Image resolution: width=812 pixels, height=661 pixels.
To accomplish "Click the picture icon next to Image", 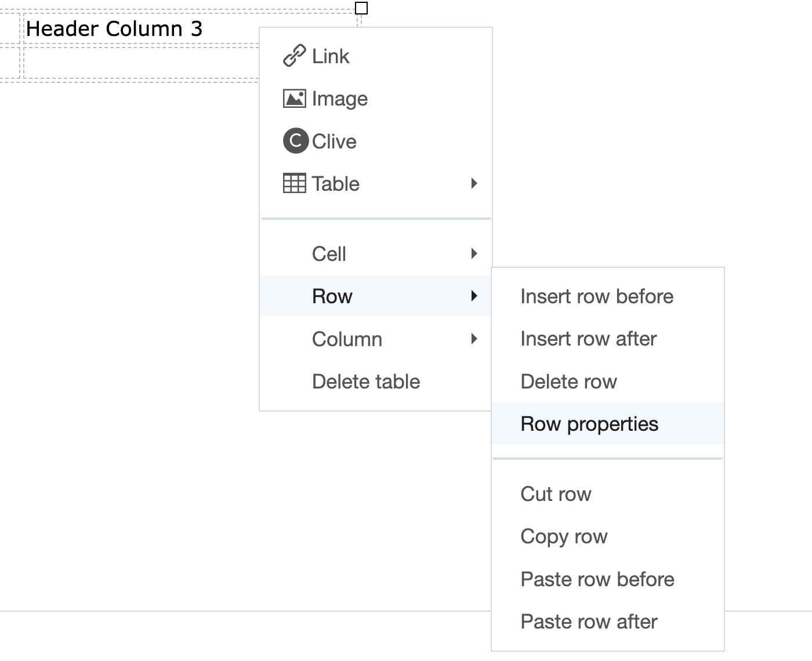I will [295, 98].
